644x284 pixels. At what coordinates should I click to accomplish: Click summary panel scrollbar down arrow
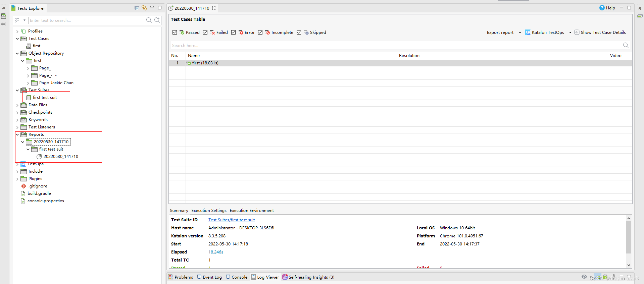629,265
